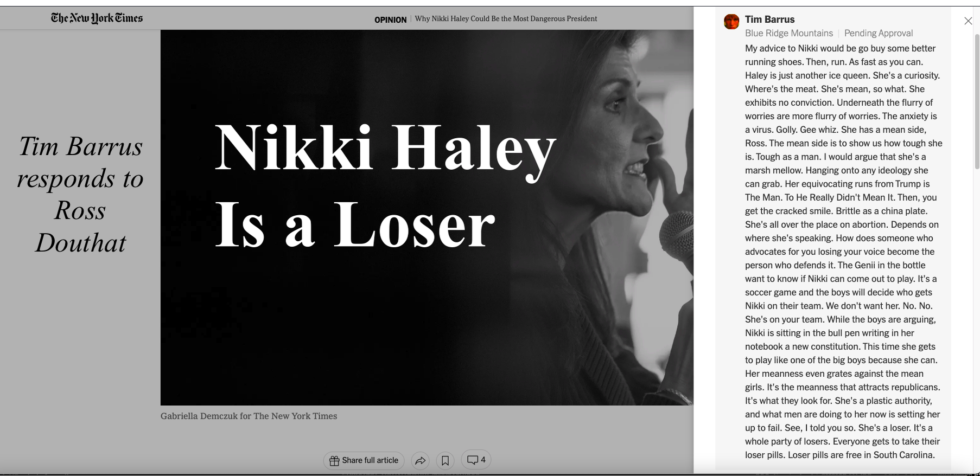Select the Nikki Haley black-and-white photo
Viewport: 980px width, 476px height.
427,217
